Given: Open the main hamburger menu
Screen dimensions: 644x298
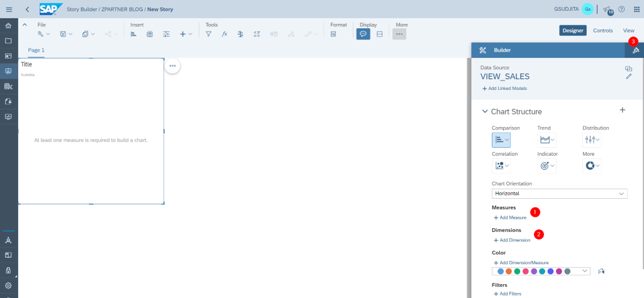Looking at the screenshot, I should coord(9,9).
